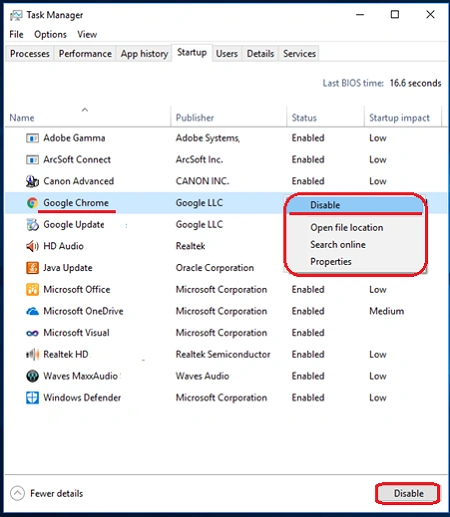Click the Adobe Systems publisher cell
This screenshot has height=517, width=450.
click(x=208, y=138)
